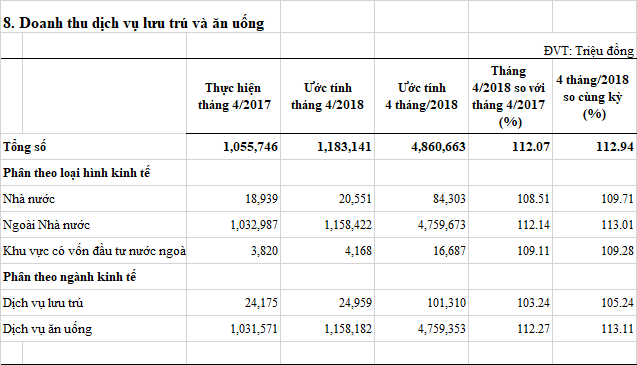Select the 'Thực hiện tháng 4/2017' column header

click(234, 96)
